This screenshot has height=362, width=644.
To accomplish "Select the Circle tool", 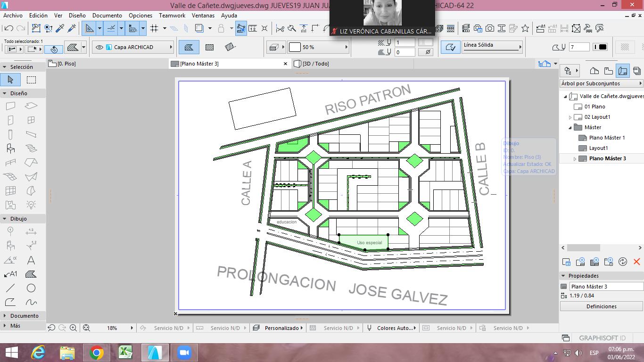I will tap(31, 288).
